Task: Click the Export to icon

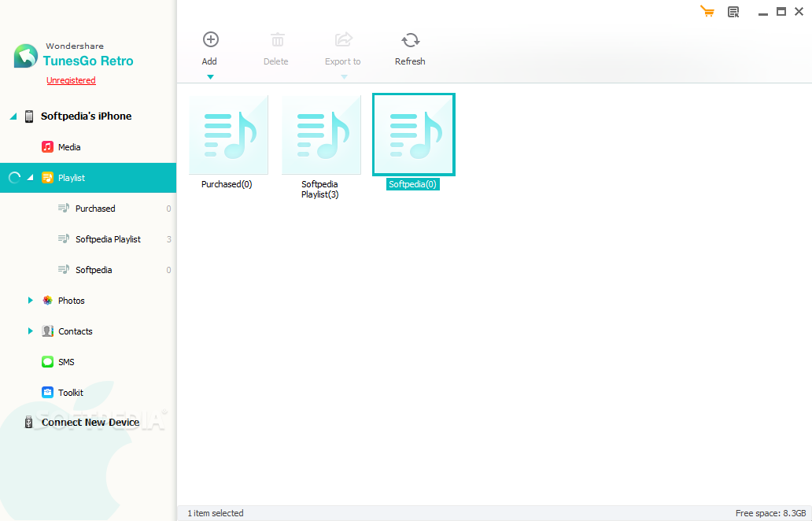Action: pyautogui.click(x=343, y=39)
